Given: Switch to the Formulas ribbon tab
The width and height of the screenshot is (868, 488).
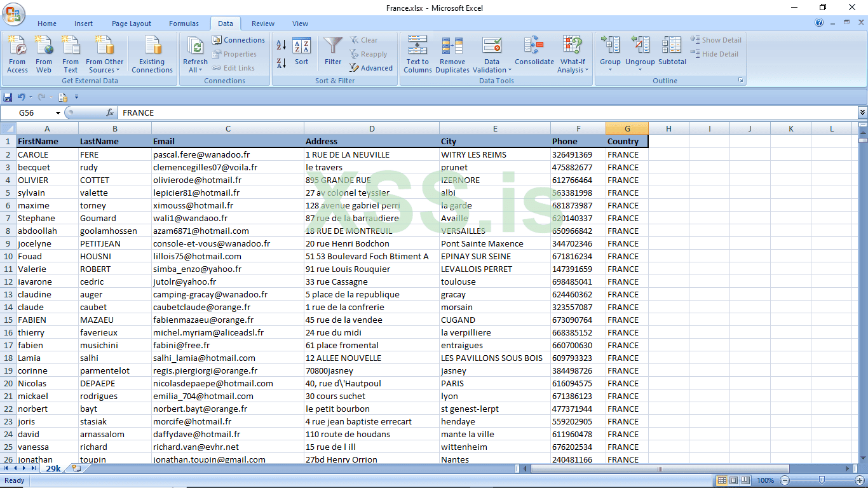Looking at the screenshot, I should (x=184, y=23).
